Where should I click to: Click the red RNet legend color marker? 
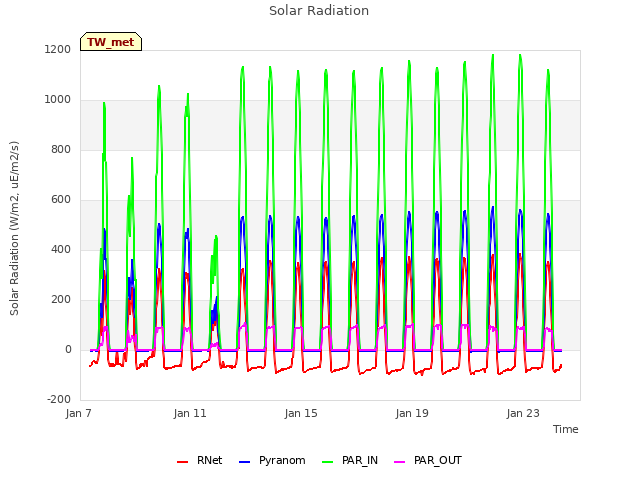point(182,462)
